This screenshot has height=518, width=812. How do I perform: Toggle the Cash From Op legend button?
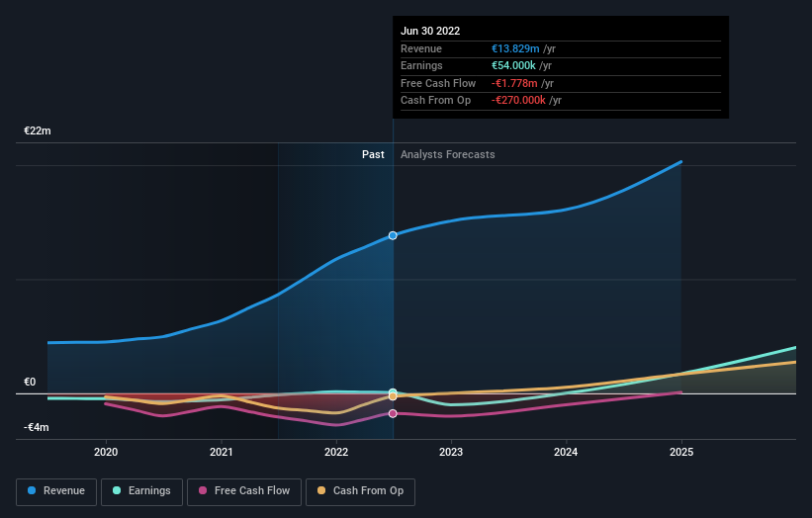(x=360, y=491)
